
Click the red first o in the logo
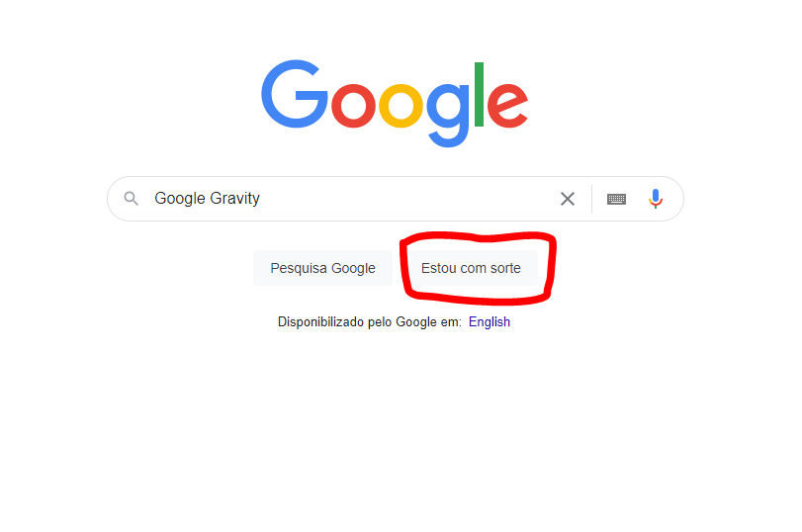pyautogui.click(x=353, y=106)
